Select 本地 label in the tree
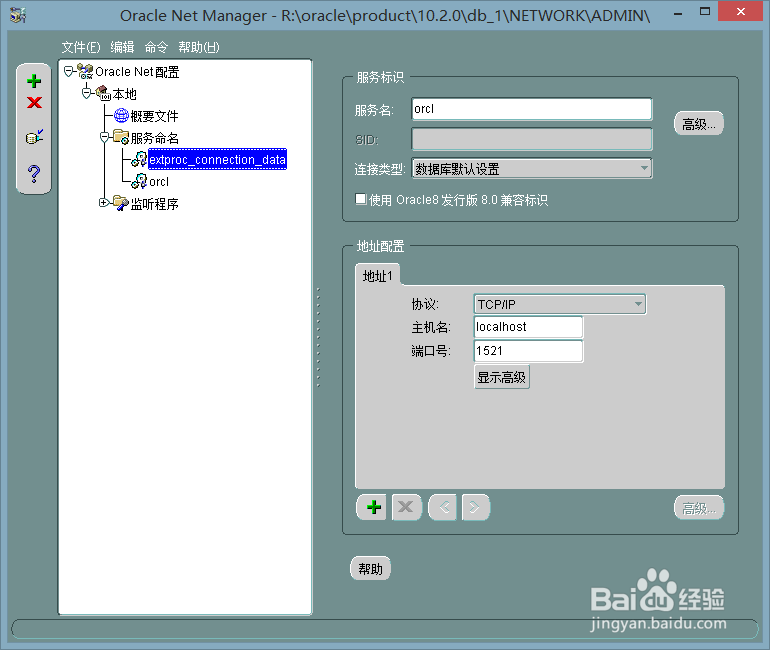This screenshot has height=650, width=770. point(124,94)
